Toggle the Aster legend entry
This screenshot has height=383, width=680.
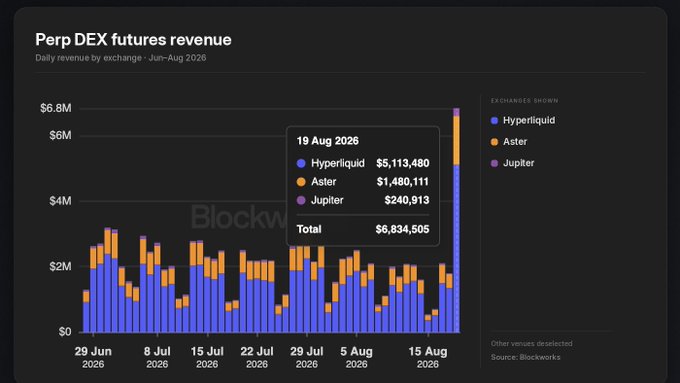509,141
